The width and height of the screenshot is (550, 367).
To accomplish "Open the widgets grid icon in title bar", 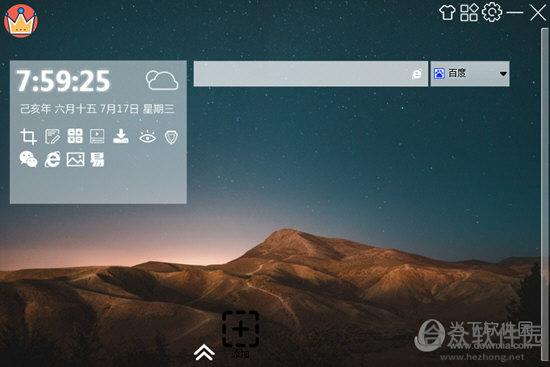I will pos(469,13).
